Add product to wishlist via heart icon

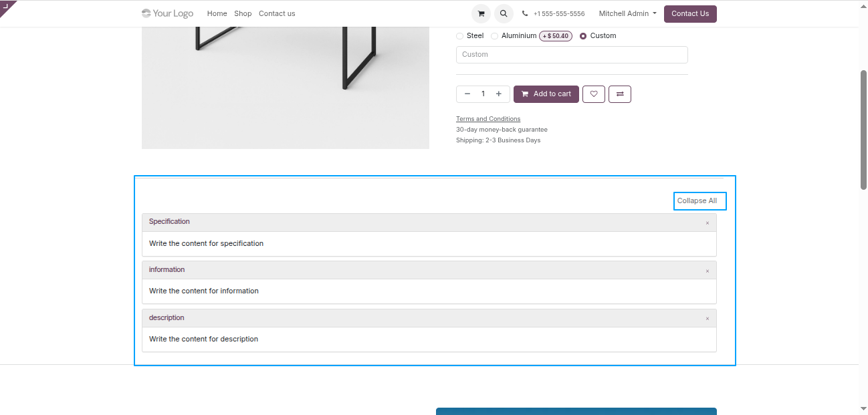point(593,94)
